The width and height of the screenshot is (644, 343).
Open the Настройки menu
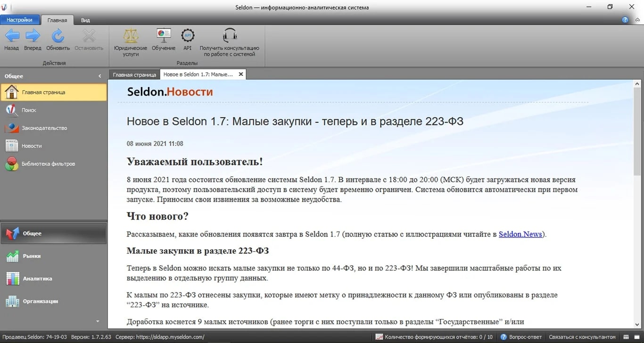(19, 20)
